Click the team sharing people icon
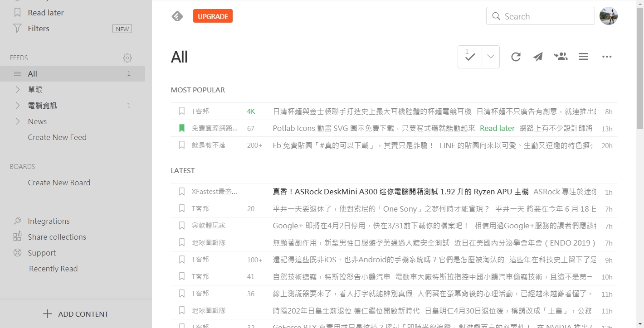The height and width of the screenshot is (328, 644). [561, 56]
